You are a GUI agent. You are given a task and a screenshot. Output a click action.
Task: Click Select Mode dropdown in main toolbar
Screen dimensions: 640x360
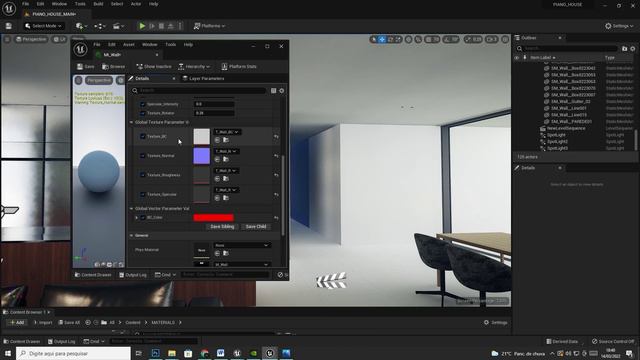click(x=43, y=26)
